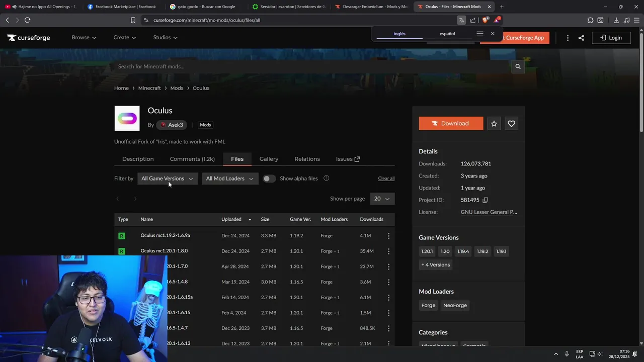Open actions menu for Oculus mc1.20.1-1.8.0

tap(388, 251)
